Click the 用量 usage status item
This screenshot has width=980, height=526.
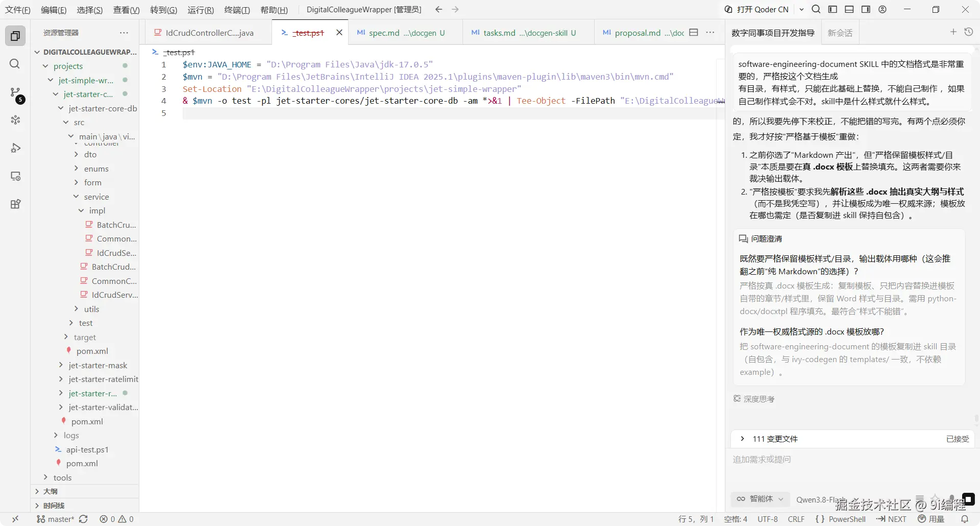[x=932, y=519]
